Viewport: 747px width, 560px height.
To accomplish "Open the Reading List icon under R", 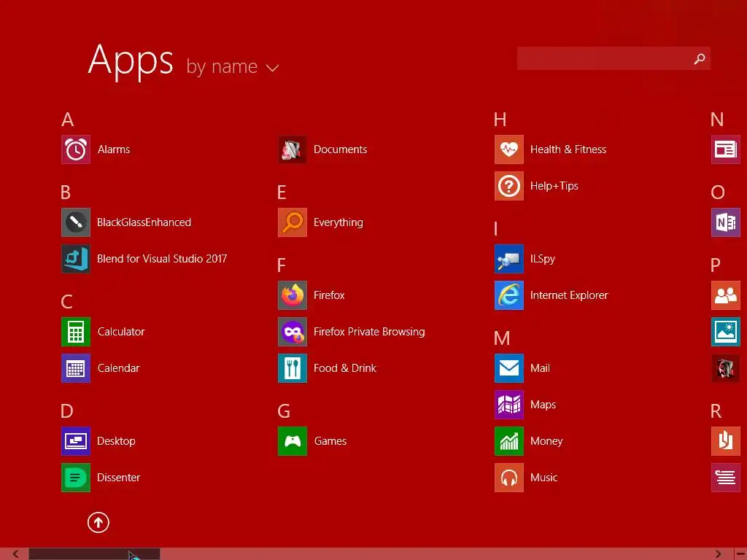I will (726, 478).
